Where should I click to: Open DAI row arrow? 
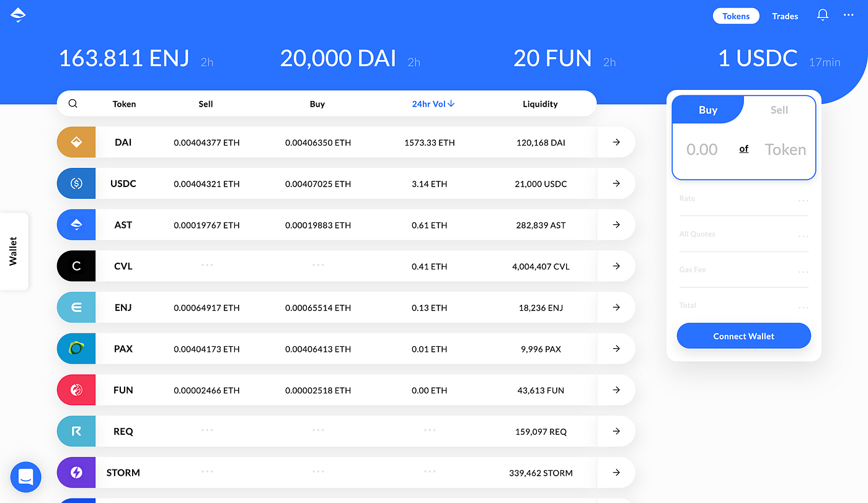coord(616,142)
